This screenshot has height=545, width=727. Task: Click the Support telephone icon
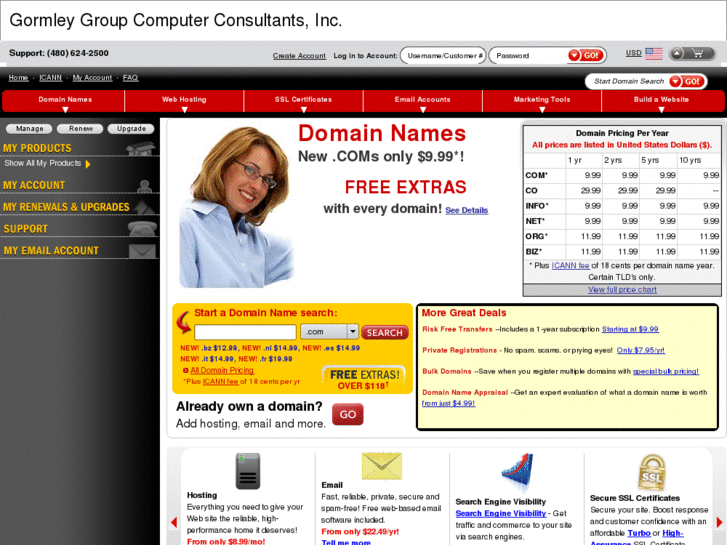pos(142,229)
